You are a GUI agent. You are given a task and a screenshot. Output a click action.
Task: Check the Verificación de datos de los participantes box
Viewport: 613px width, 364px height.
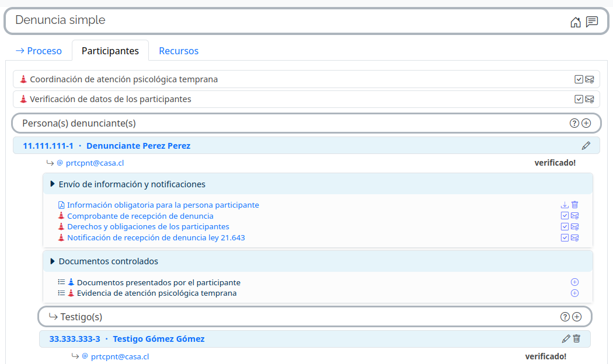(x=579, y=99)
